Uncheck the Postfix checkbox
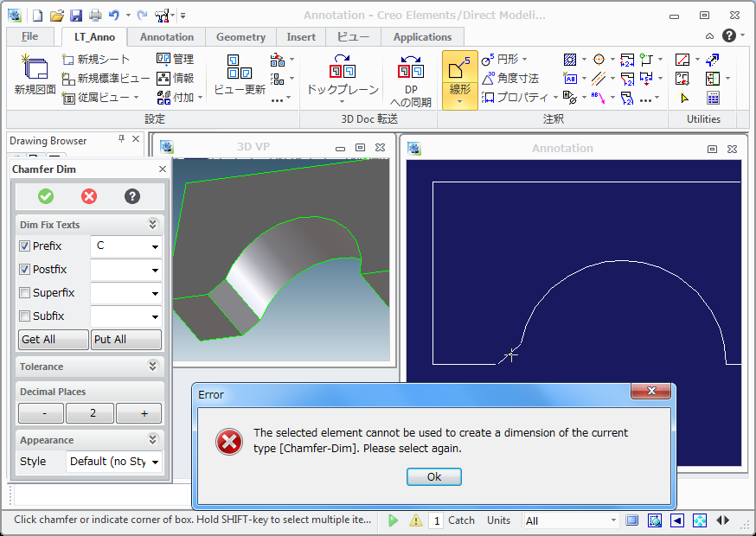This screenshot has height=536, width=756. click(x=25, y=270)
